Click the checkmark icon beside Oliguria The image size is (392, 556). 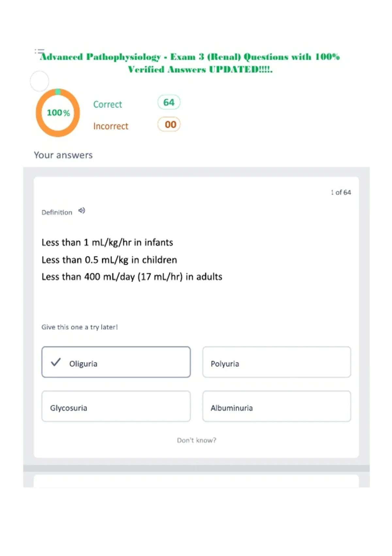pos(56,362)
